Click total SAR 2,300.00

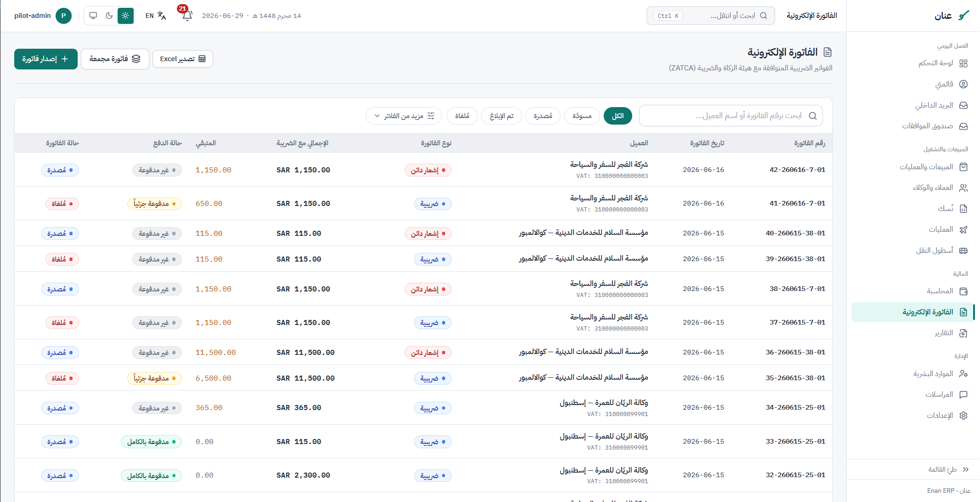pyautogui.click(x=303, y=475)
